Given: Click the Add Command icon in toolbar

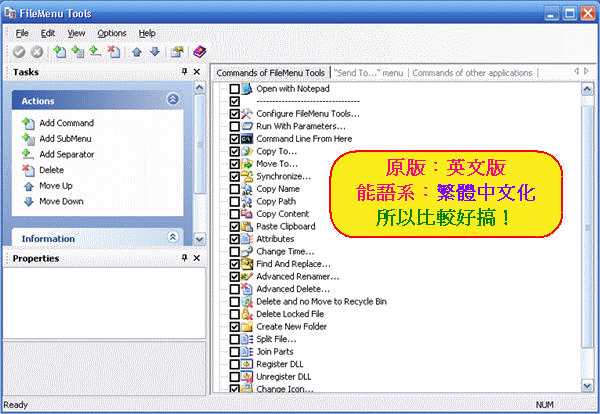Looking at the screenshot, I should point(59,52).
